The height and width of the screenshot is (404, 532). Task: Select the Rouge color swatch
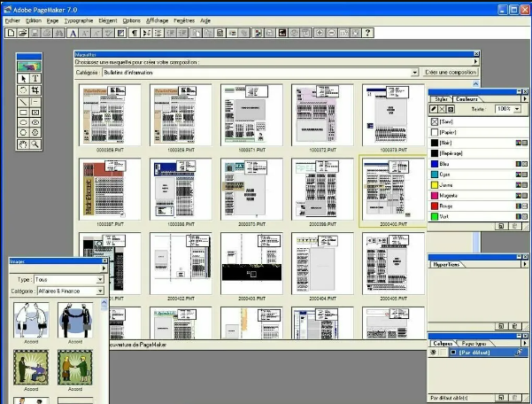tap(435, 206)
